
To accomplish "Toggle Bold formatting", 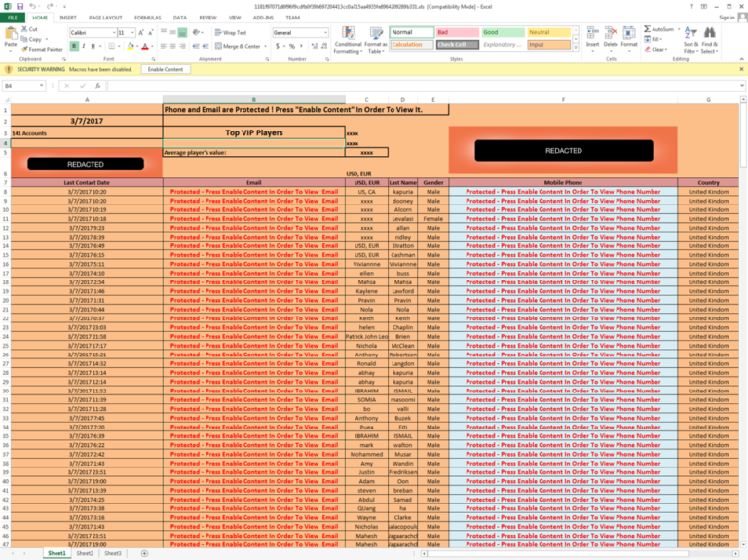I will point(73,46).
